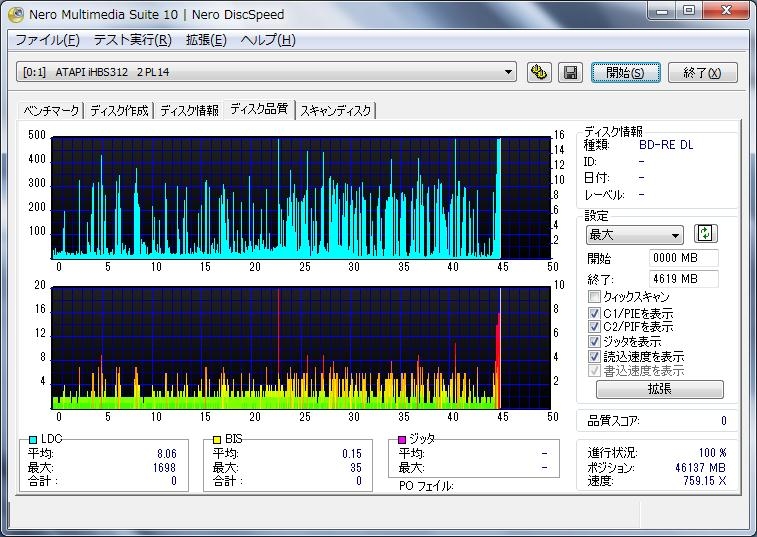Enable the クイックスキャン checkbox

point(594,296)
